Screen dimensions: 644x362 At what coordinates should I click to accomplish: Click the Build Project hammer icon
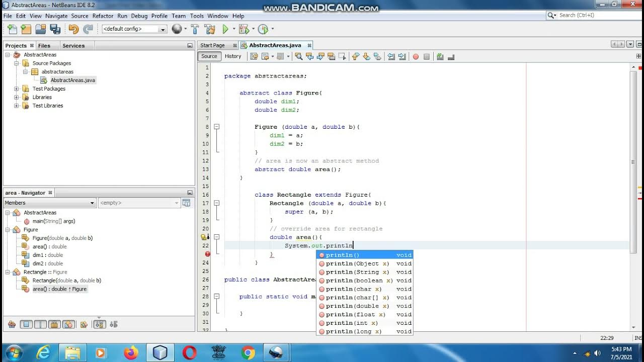point(195,29)
